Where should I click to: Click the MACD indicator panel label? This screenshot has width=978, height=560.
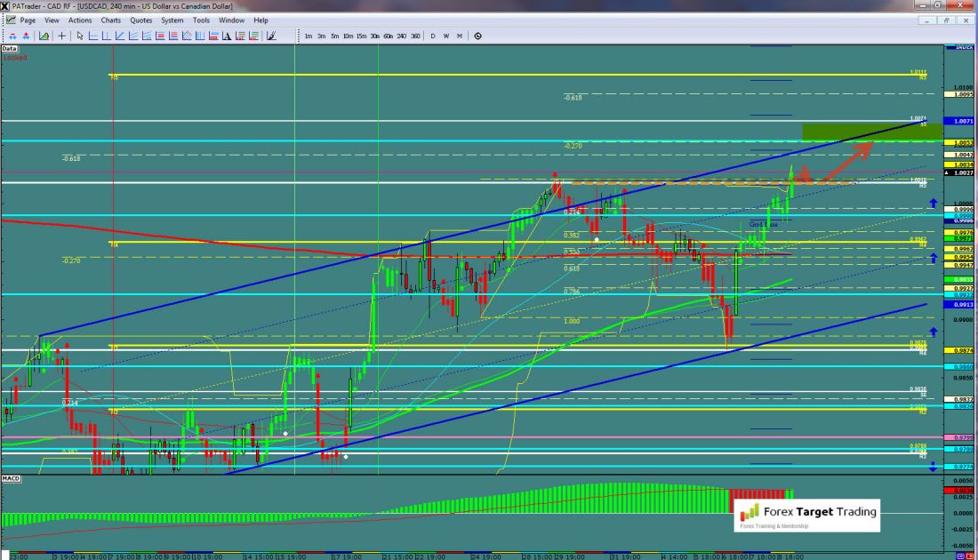12,479
